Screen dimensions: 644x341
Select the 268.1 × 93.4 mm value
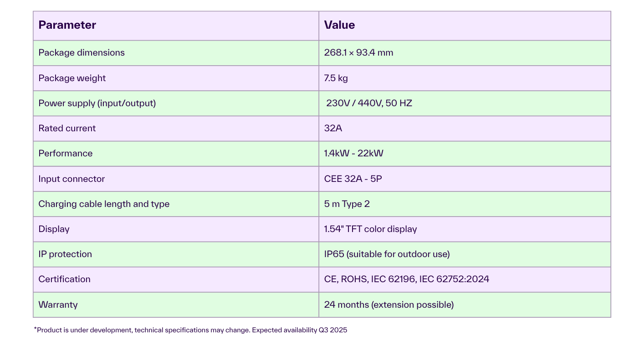[358, 53]
